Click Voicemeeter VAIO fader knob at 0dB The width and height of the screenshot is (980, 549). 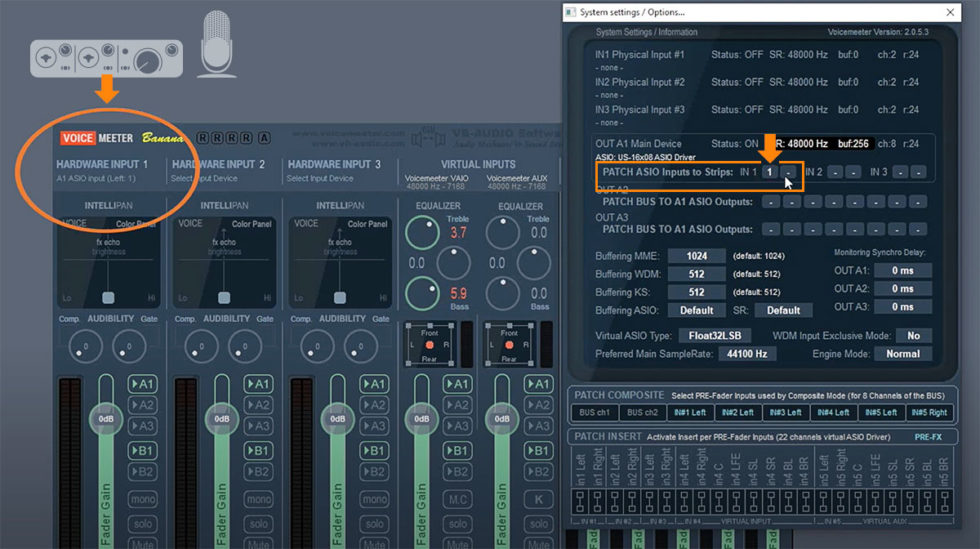coord(421,419)
